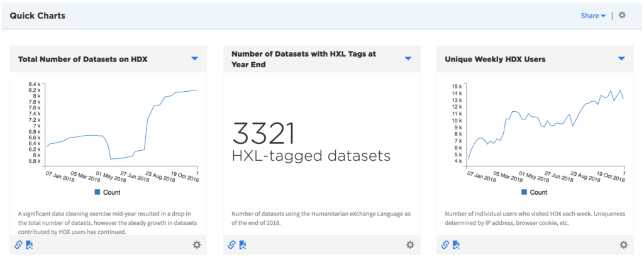
Task: Download data for Total Number of Datasets chart
Action: pos(30,244)
